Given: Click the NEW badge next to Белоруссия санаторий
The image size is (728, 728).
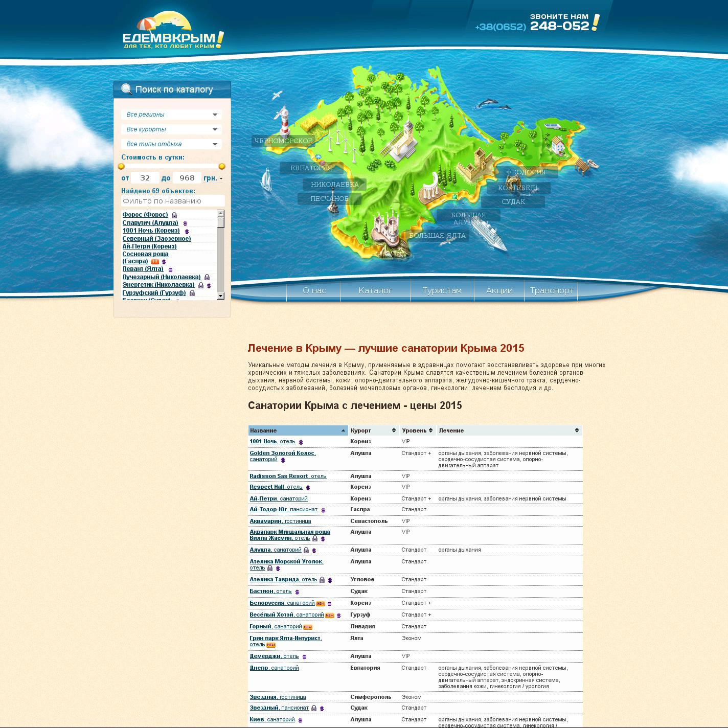Looking at the screenshot, I should (321, 604).
